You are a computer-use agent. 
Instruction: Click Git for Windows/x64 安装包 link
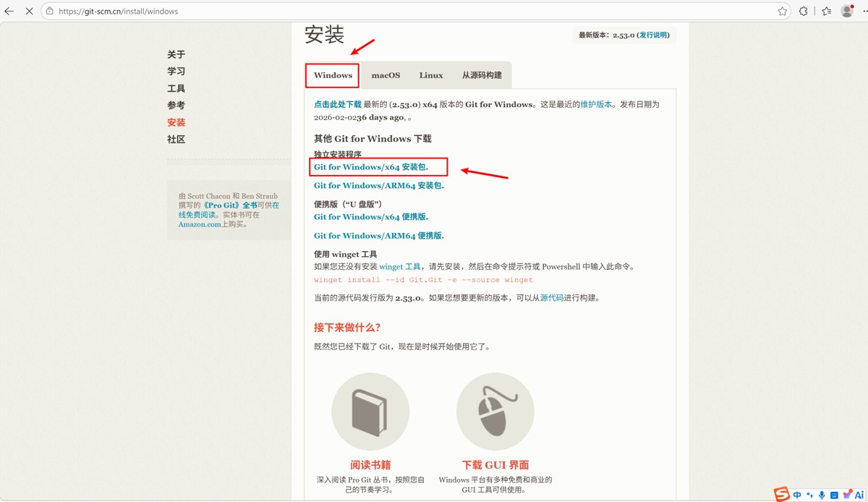tap(370, 167)
